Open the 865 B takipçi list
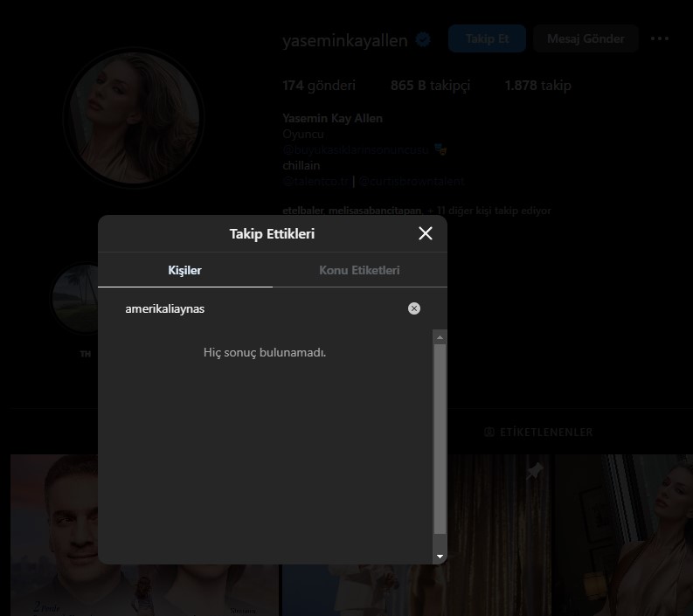The width and height of the screenshot is (693, 616). point(430,86)
